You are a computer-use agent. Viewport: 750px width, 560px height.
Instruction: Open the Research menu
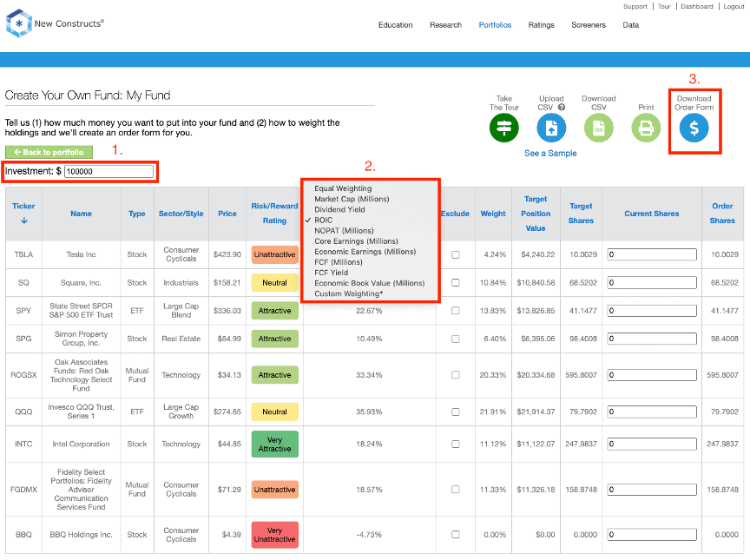pyautogui.click(x=445, y=25)
